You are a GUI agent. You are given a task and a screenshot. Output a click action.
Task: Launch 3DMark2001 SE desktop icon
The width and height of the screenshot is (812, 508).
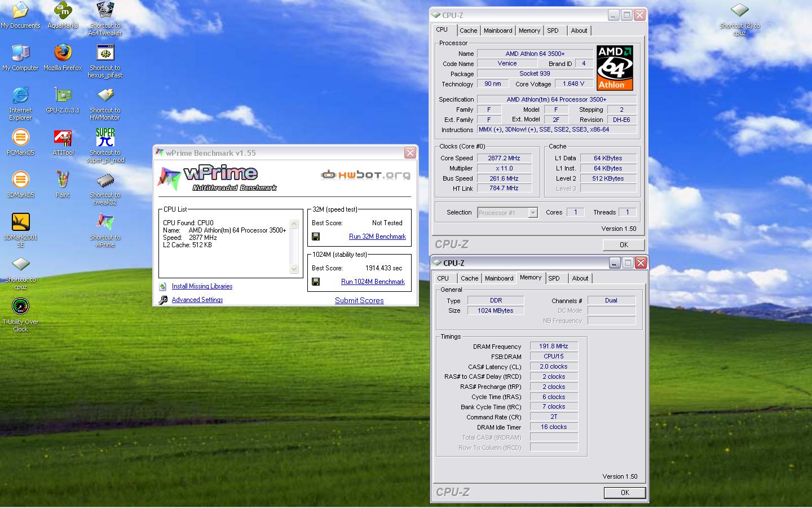(20, 230)
